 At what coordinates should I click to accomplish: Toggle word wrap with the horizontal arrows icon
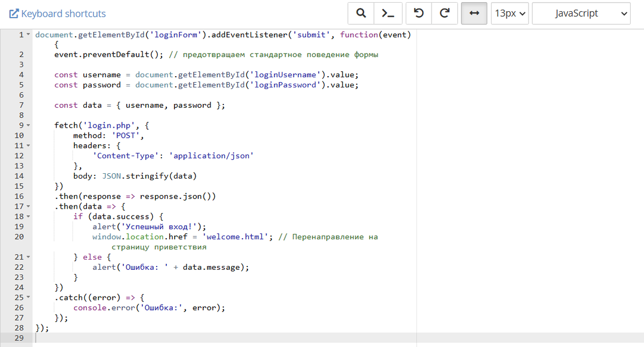coord(474,13)
